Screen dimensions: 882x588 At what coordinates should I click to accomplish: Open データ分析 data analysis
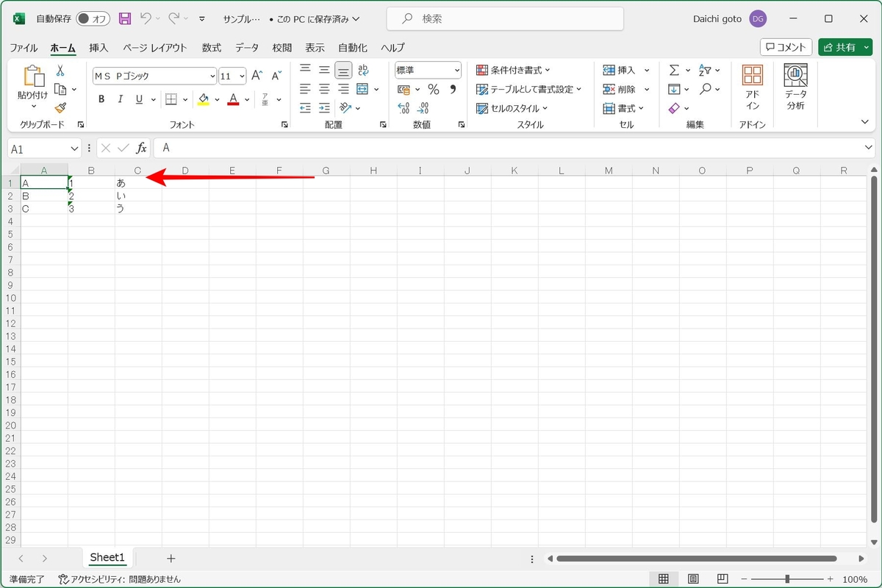click(795, 87)
